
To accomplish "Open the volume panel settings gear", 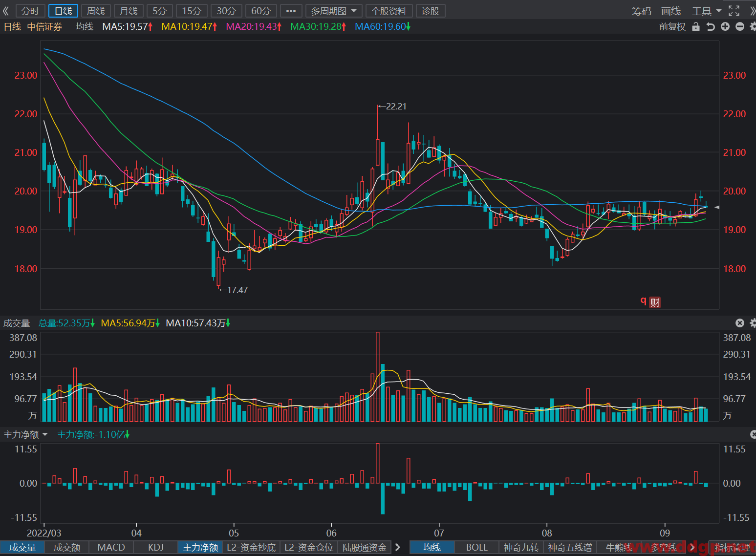I will [x=753, y=323].
